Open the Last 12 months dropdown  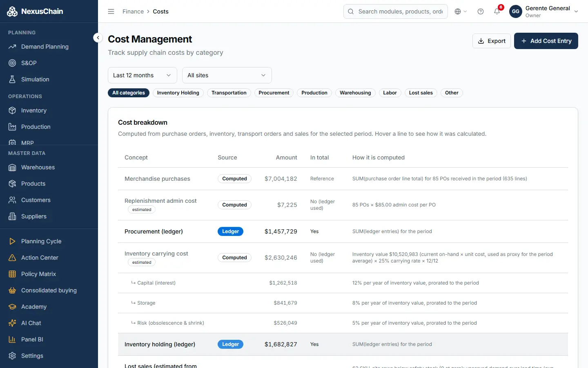coord(143,75)
